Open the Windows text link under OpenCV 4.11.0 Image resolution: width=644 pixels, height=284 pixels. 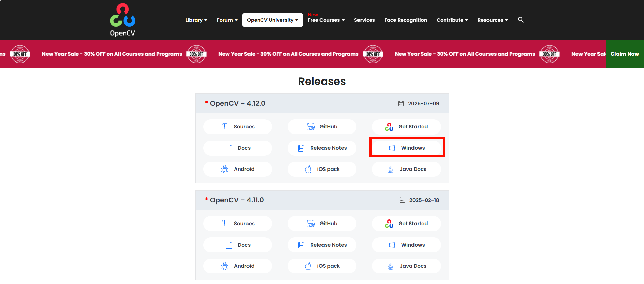[x=413, y=245]
